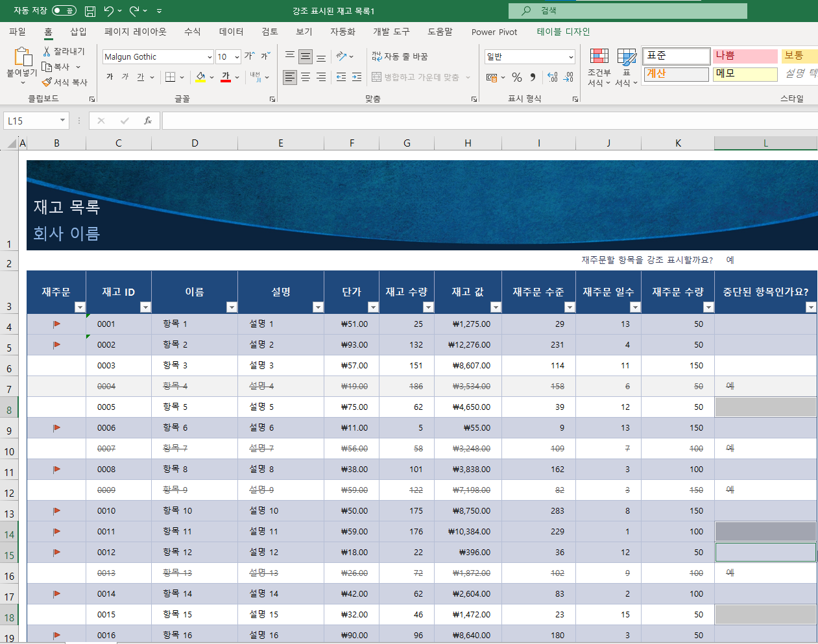Screen dimensions: 818x644
Task: Select cell with 항목 6
Action: click(195, 428)
